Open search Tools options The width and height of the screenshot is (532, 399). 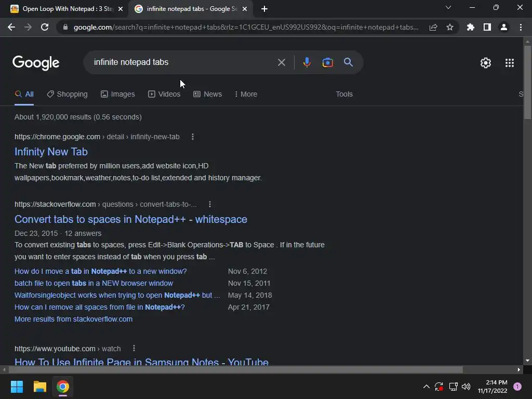point(344,94)
